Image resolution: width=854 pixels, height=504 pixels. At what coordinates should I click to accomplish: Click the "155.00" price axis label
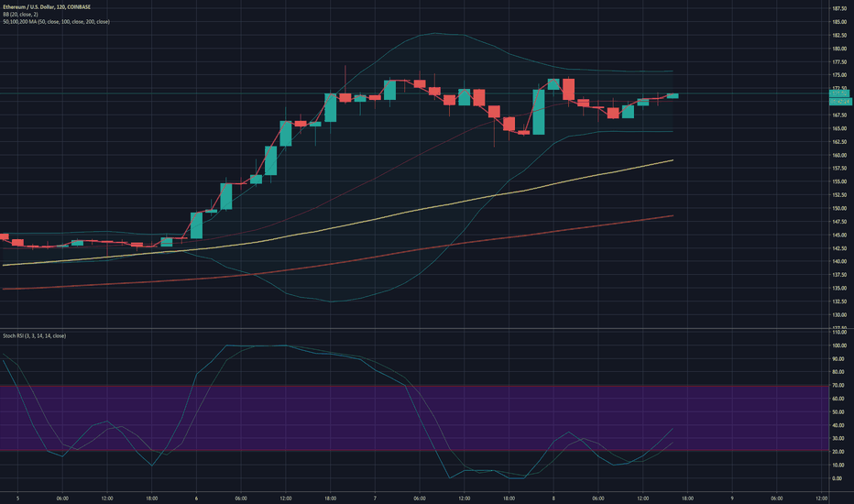[839, 181]
